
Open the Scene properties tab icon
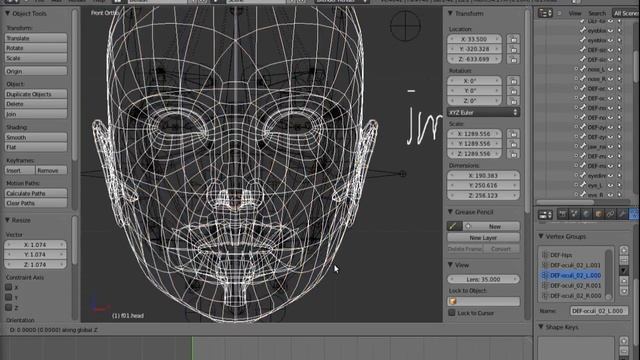574,214
